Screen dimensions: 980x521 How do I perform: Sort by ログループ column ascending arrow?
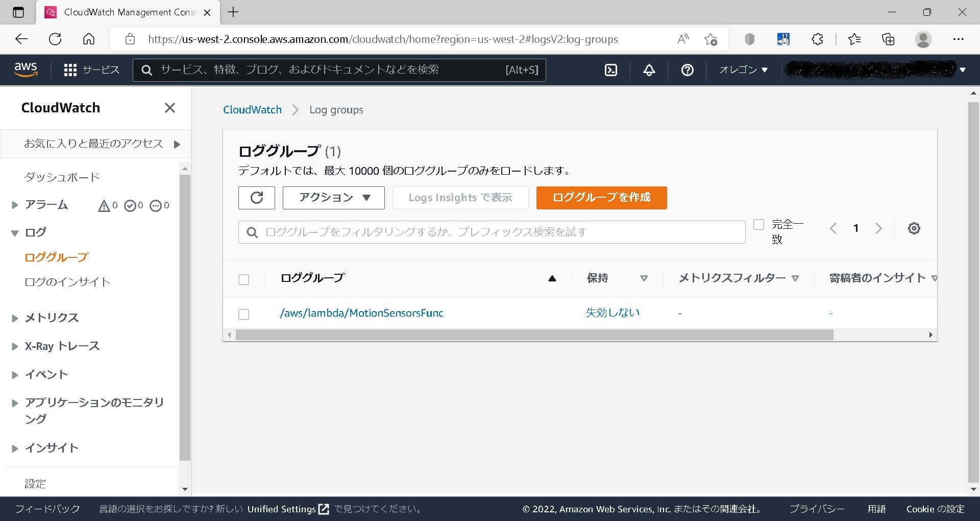point(552,278)
